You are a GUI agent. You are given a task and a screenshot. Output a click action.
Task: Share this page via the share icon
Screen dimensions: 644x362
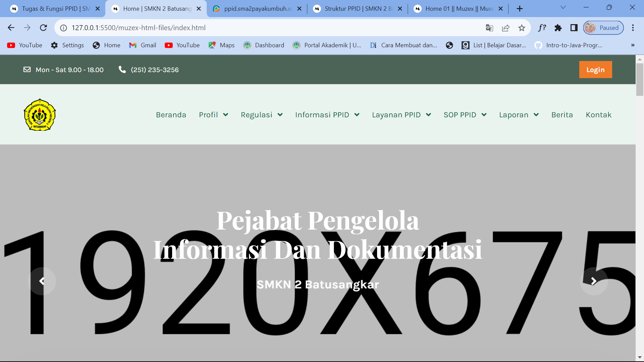[505, 28]
